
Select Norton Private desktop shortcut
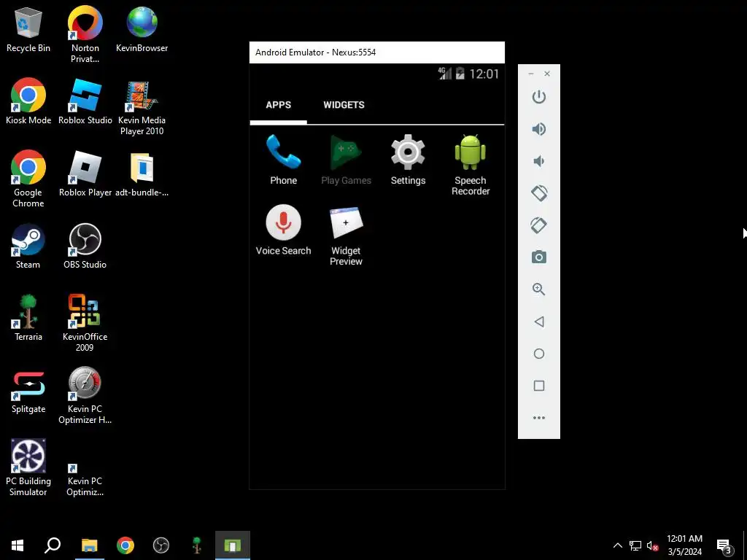point(85,35)
